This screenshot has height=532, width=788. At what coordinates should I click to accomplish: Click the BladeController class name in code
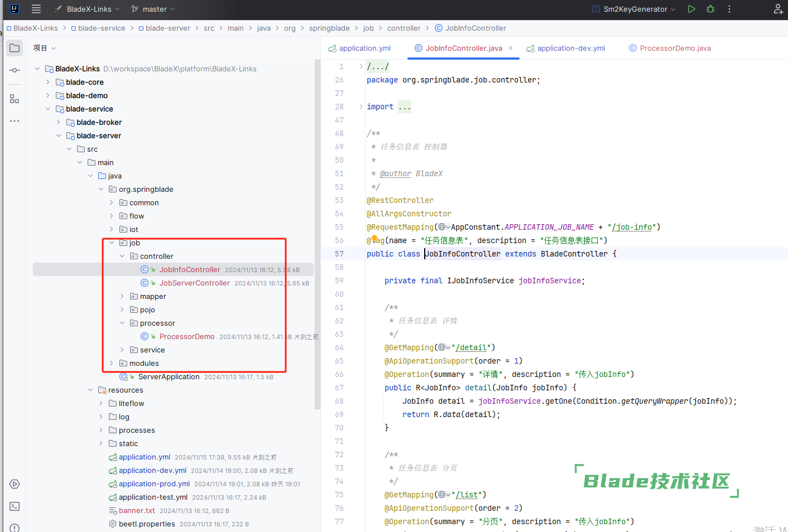tap(574, 254)
